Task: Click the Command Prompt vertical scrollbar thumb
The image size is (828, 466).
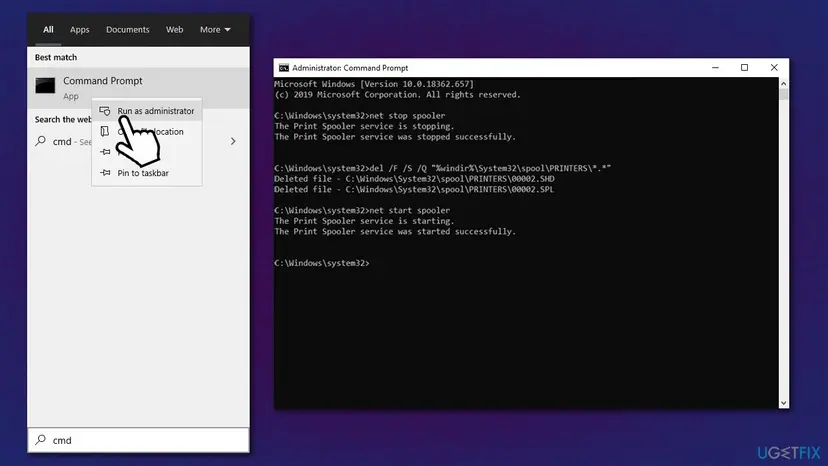Action: coord(784,94)
